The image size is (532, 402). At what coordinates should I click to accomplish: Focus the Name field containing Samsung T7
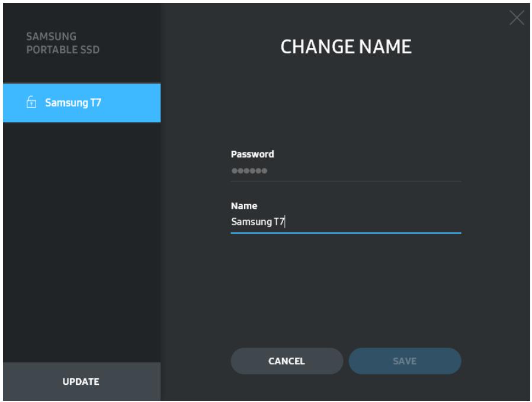(346, 222)
